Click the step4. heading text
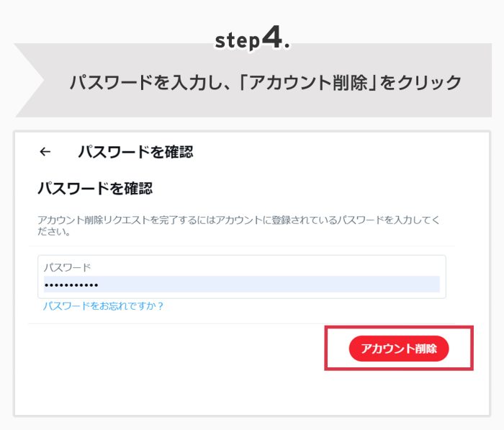The image size is (504, 430). pos(252,40)
